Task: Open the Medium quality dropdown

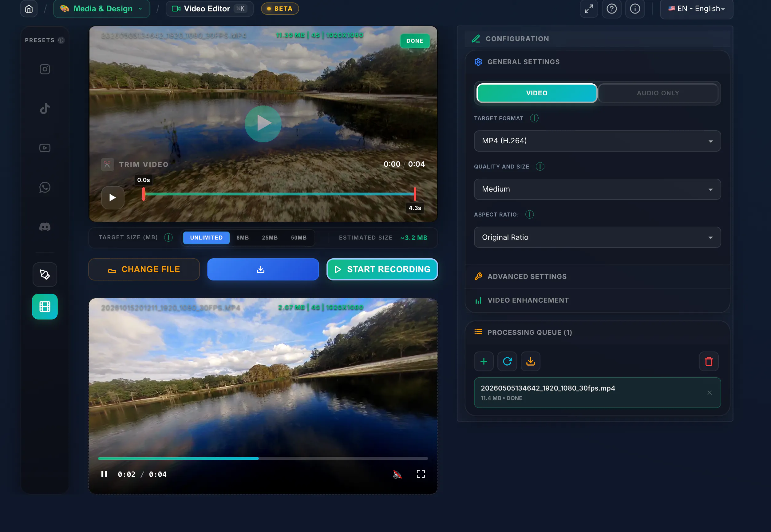Action: (597, 189)
